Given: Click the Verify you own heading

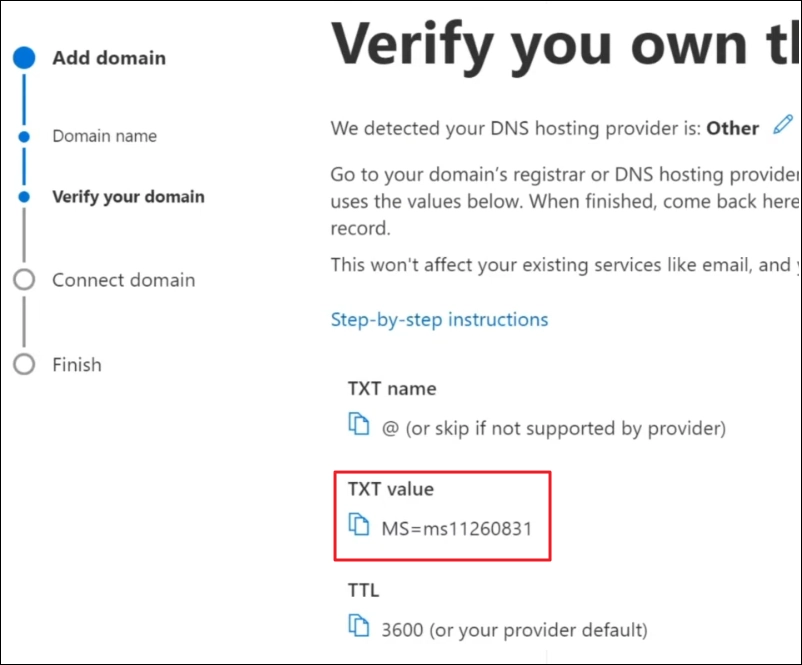Looking at the screenshot, I should point(560,48).
